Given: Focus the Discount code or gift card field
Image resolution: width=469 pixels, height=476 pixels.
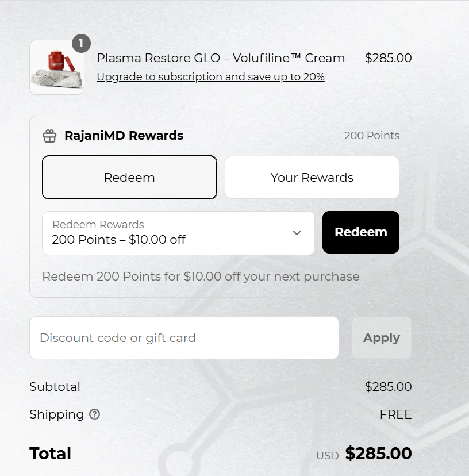Looking at the screenshot, I should [x=184, y=338].
